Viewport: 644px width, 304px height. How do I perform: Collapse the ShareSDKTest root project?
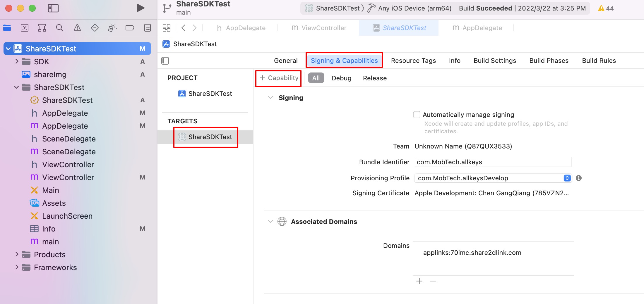(8, 49)
